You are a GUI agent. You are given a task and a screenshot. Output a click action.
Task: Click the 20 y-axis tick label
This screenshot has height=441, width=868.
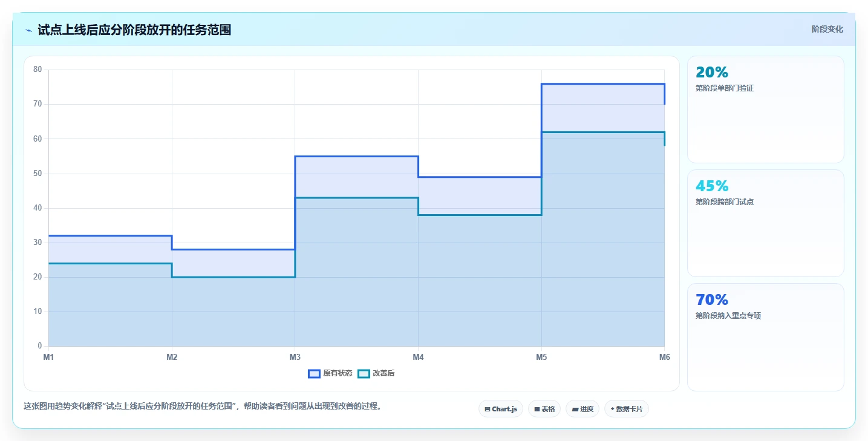tap(38, 277)
